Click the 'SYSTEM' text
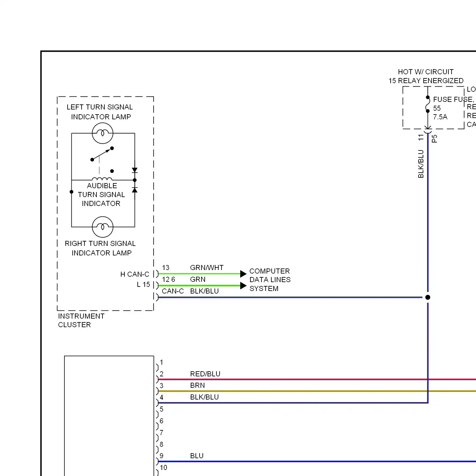Viewport: 476px width, 476px height. coord(264,288)
